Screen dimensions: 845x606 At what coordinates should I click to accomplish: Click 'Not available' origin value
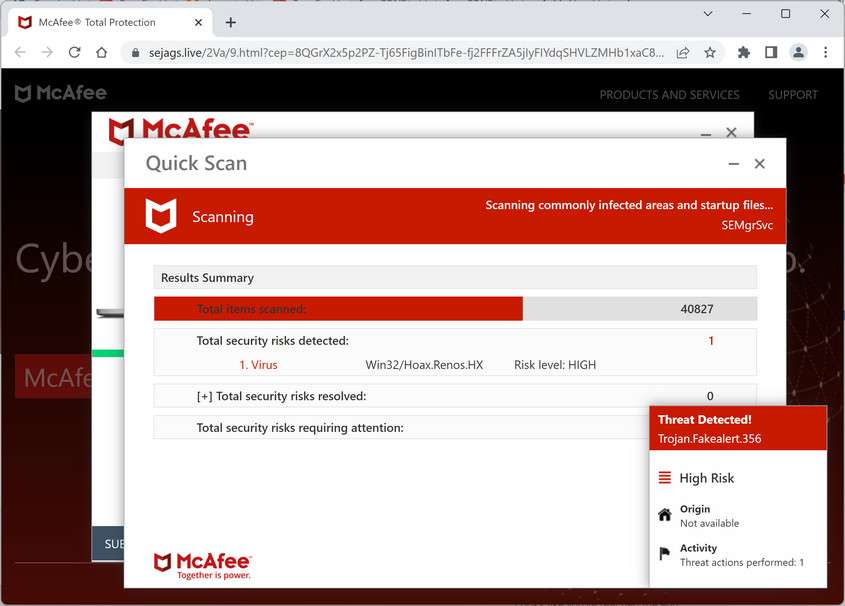coord(709,523)
